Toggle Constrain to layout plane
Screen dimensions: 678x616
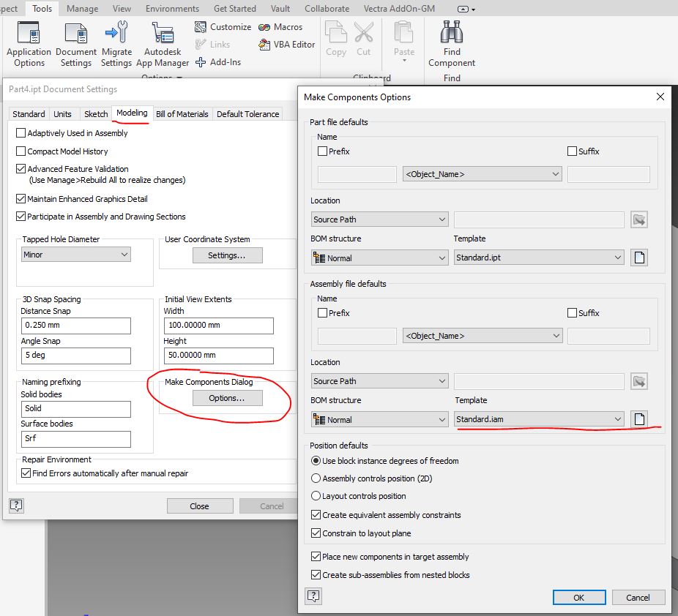pyautogui.click(x=316, y=533)
